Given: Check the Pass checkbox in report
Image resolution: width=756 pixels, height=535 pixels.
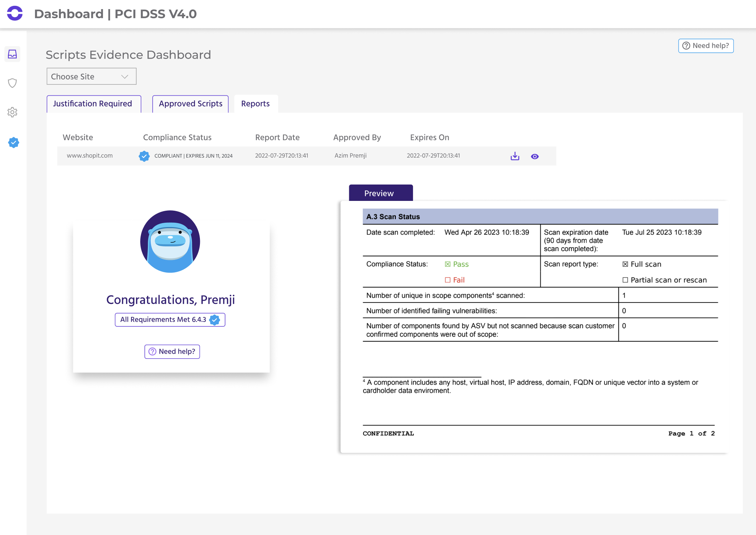Looking at the screenshot, I should tap(448, 264).
